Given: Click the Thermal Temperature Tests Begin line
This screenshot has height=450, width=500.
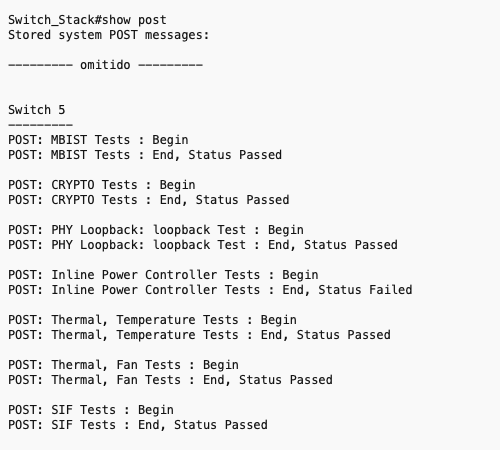Looking at the screenshot, I should coord(152,320).
